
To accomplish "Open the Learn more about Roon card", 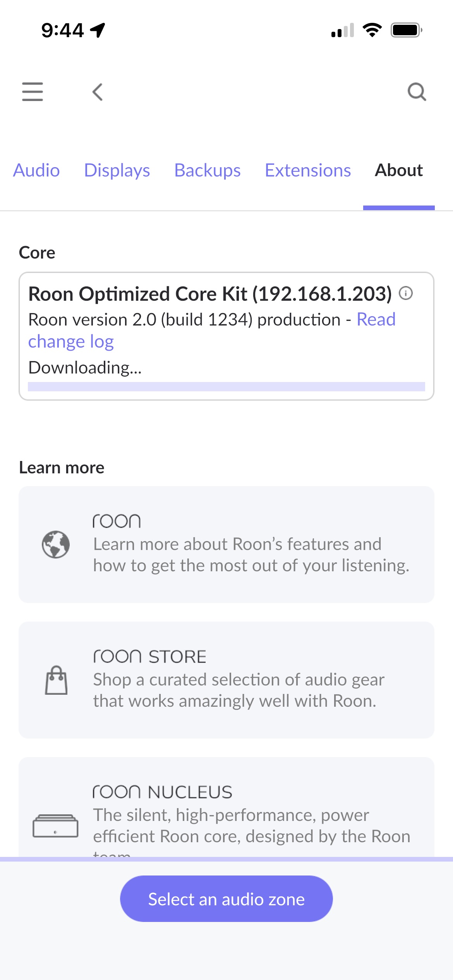I will (x=251, y=555).
